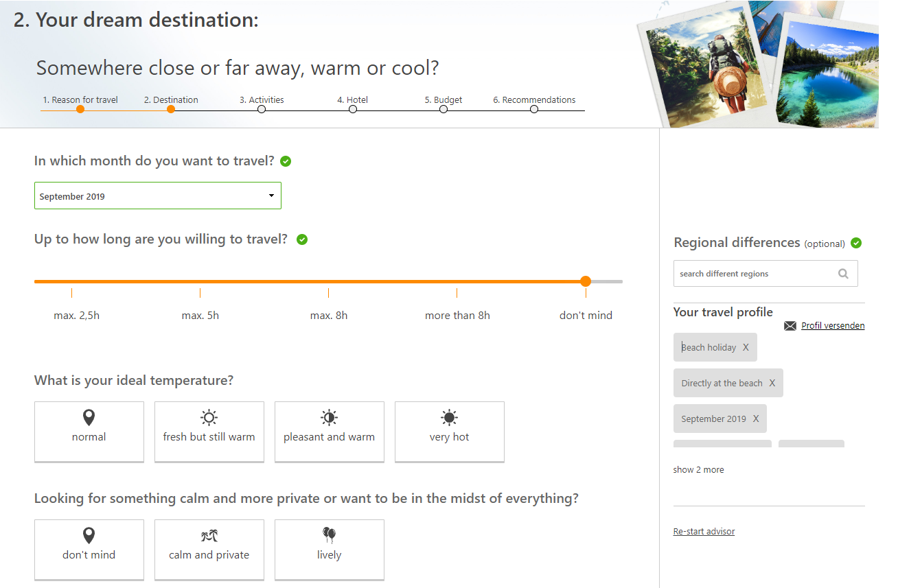Click the palm tree icon for calm and private

point(209,536)
